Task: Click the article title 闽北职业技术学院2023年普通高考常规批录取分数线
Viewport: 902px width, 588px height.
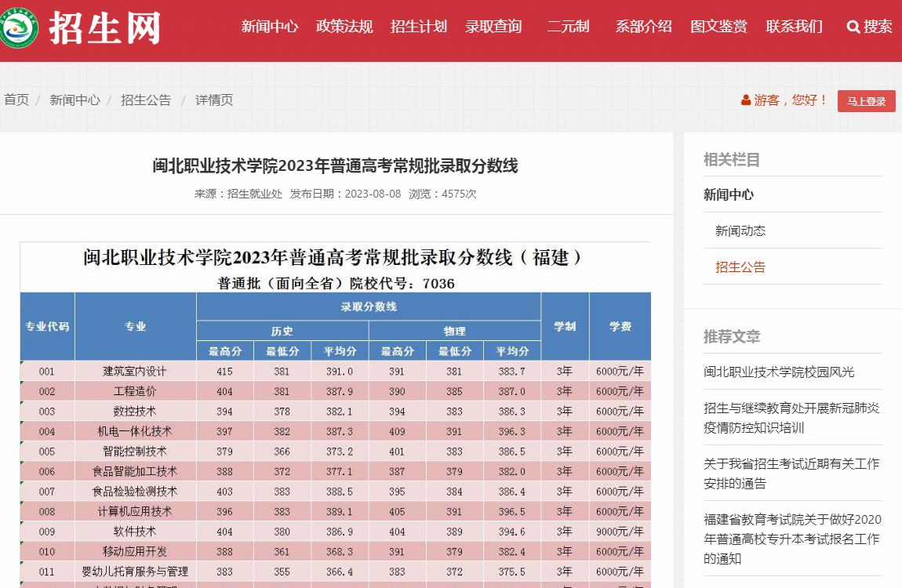Action: tap(336, 166)
